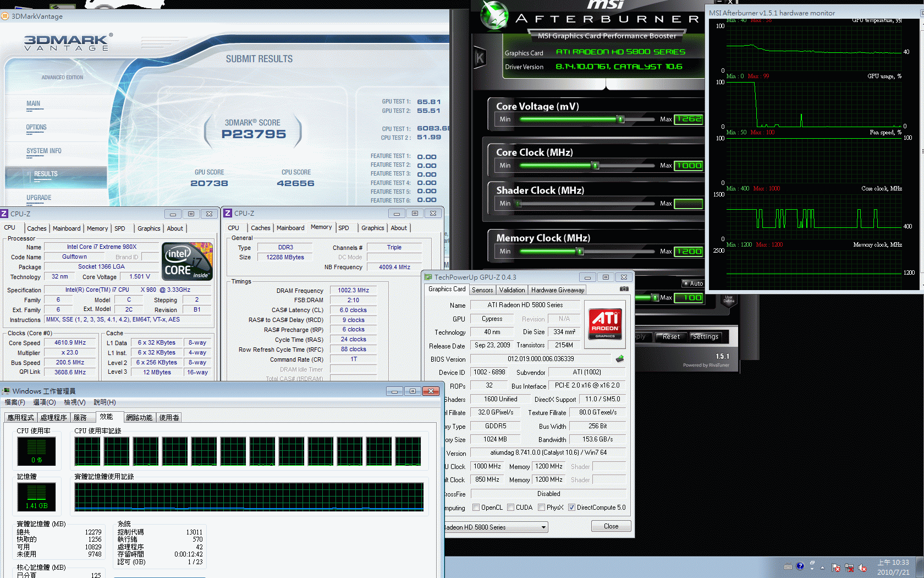This screenshot has height=578, width=924.
Task: Open the SPD tab in left CPU-Z
Action: pyautogui.click(x=120, y=228)
